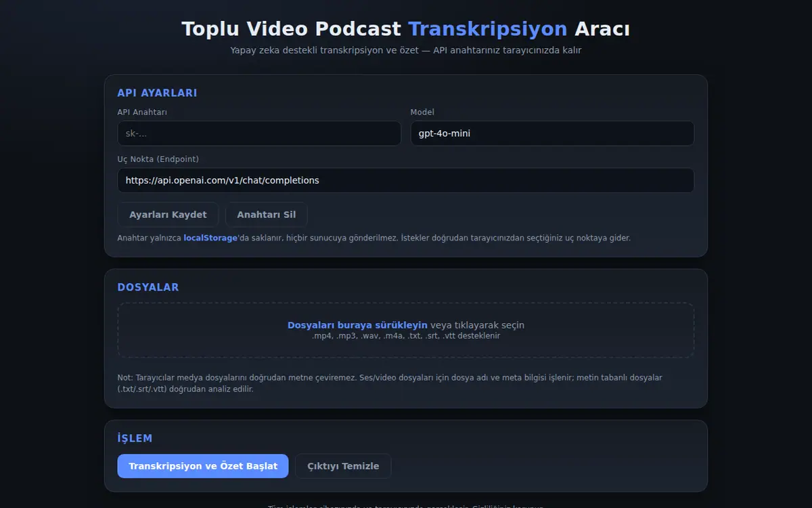Click the 'API Anahtarı' field label
The width and height of the screenshot is (812, 508).
coord(142,112)
